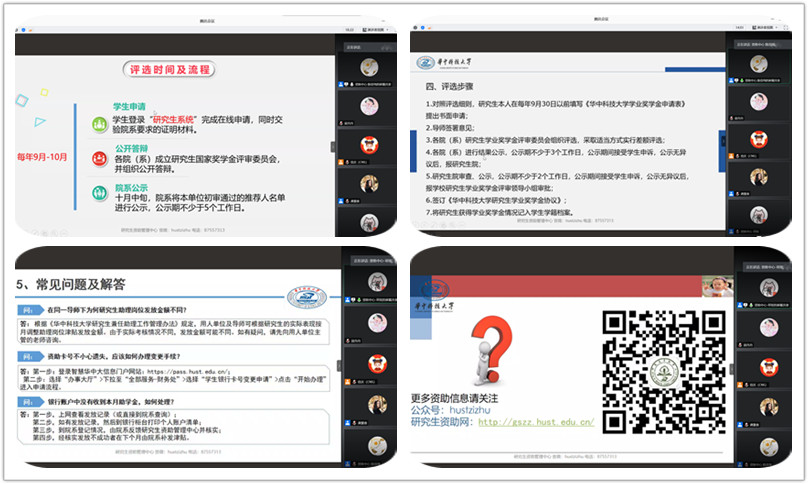Collapse participant sidebar beside the 常见问题及解答 slide
Viewport: 808px width, 484px height.
point(339,365)
